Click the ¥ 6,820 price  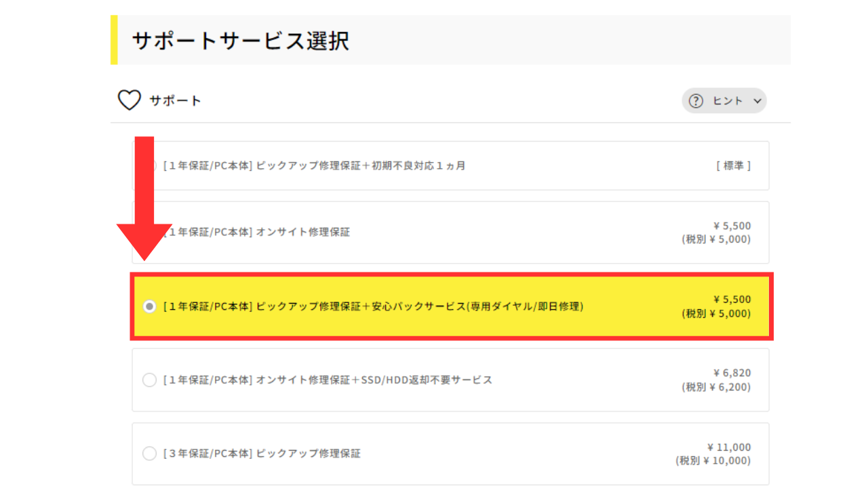(732, 373)
